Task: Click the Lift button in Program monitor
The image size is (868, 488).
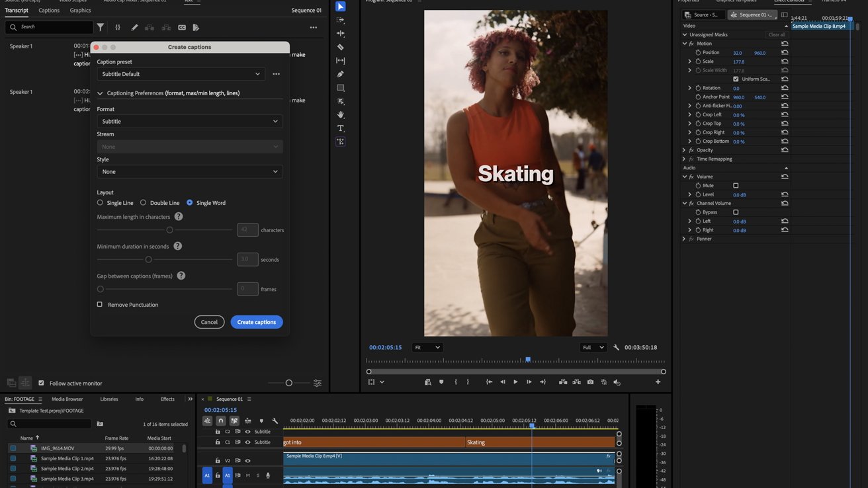Action: click(563, 382)
